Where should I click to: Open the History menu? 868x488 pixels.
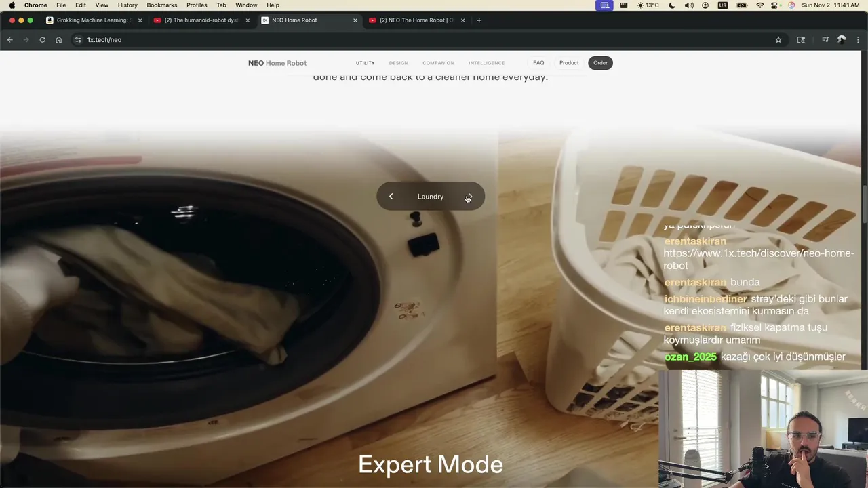127,5
